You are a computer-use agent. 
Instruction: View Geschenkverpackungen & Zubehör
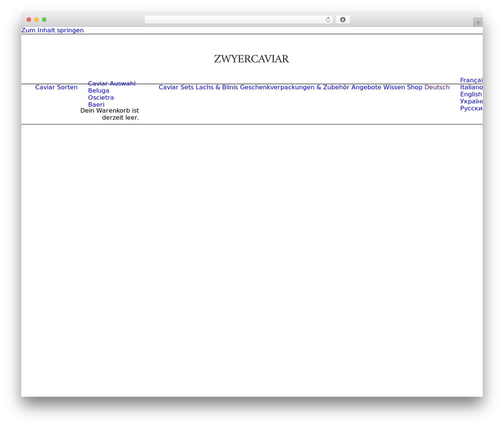[295, 87]
